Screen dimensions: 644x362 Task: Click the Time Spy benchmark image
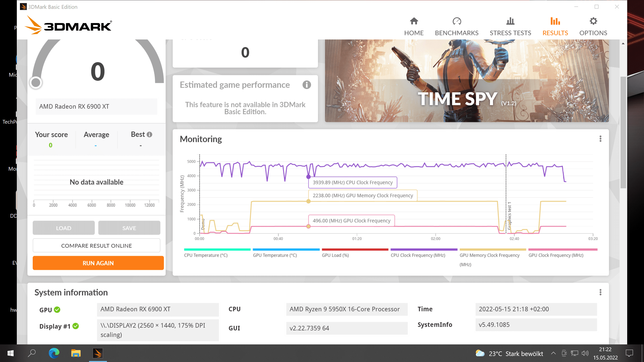pos(467,81)
